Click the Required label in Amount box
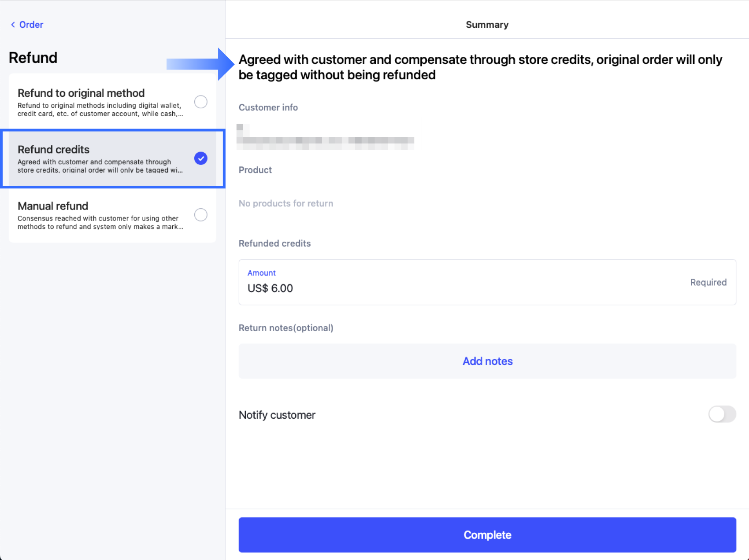This screenshot has width=749, height=560. pyautogui.click(x=708, y=282)
